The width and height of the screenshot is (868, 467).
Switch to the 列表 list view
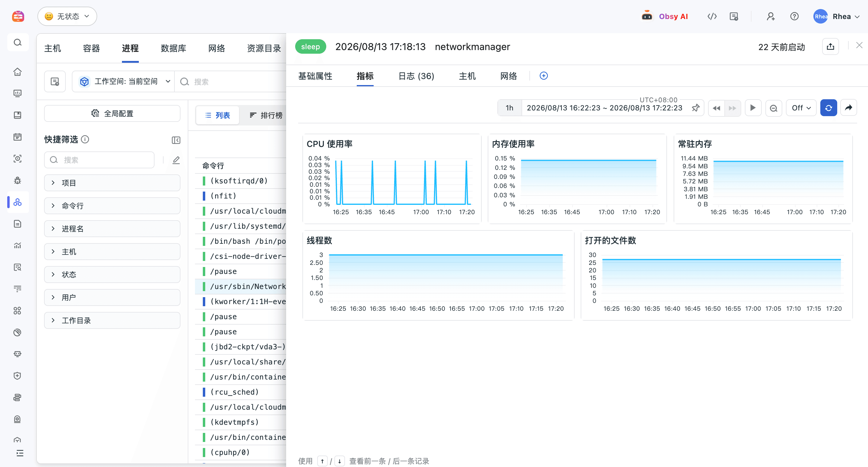[218, 116]
